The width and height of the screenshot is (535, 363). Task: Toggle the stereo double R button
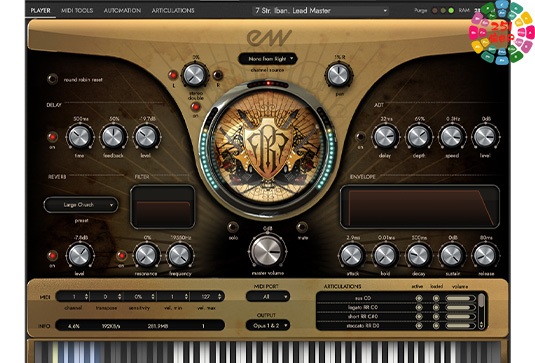218,75
